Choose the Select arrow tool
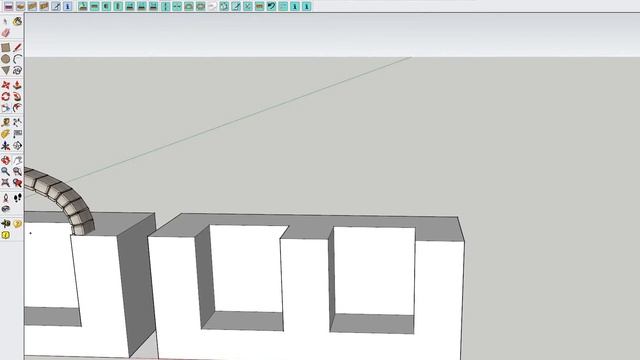 click(5, 21)
